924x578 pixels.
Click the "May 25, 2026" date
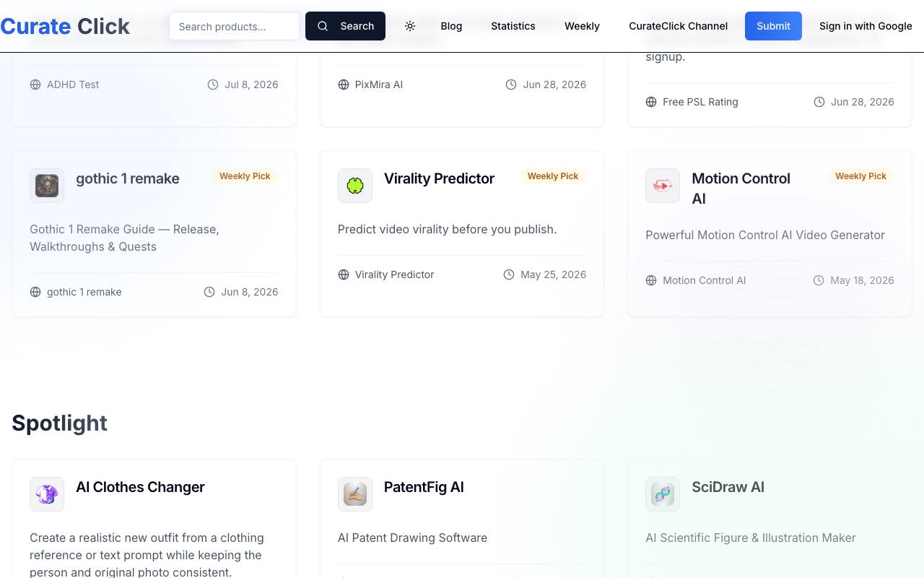tap(553, 275)
